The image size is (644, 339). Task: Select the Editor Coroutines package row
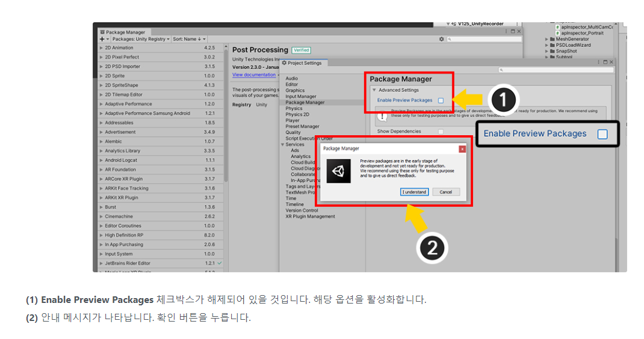(161, 226)
